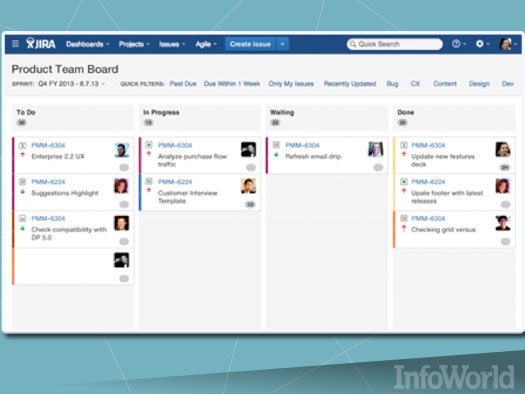Viewport: 525px width, 394px height.
Task: Click issue type icon on Refresh email drip card
Action: 276,145
